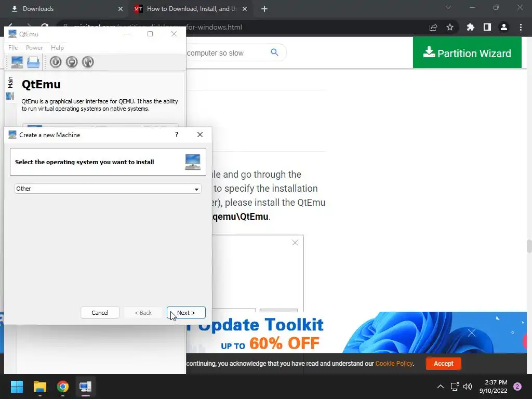Screen dimensions: 532x399
Task: Click the website search magnifier icon
Action: (274, 52)
